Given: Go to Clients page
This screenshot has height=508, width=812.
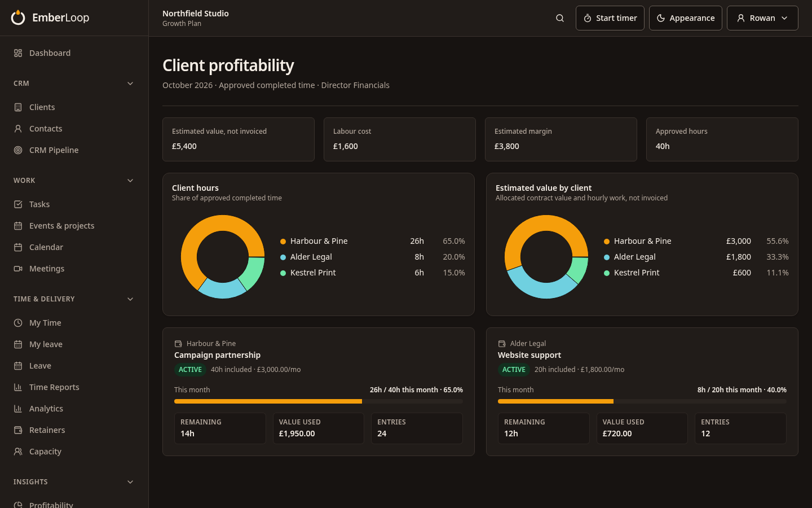Looking at the screenshot, I should [74, 107].
